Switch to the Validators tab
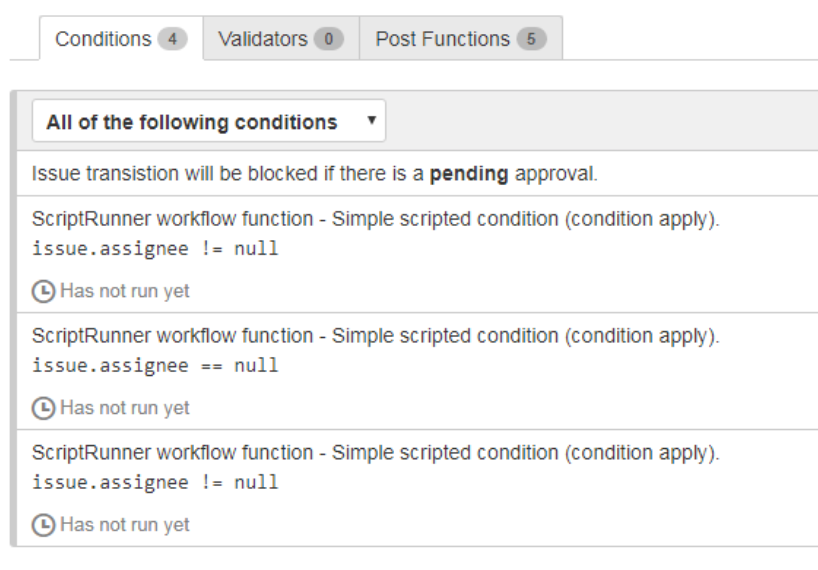This screenshot has width=818, height=570. (281, 39)
